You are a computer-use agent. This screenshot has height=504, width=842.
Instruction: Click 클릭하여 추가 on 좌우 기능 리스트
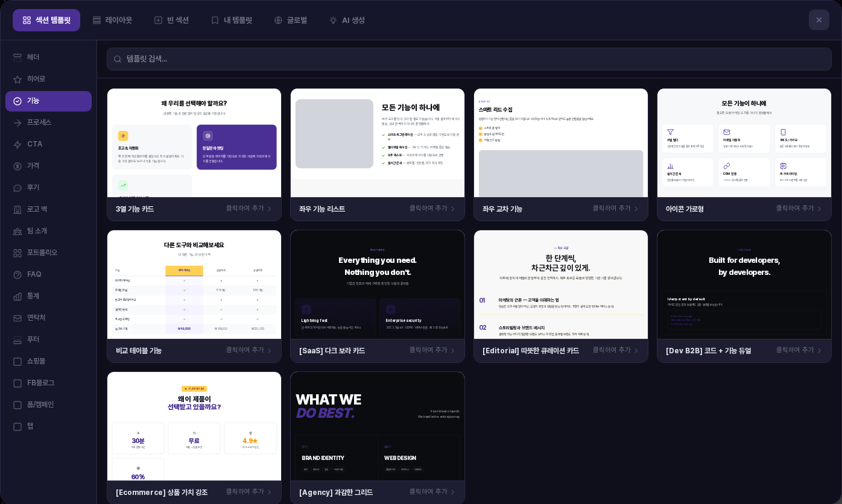click(432, 209)
